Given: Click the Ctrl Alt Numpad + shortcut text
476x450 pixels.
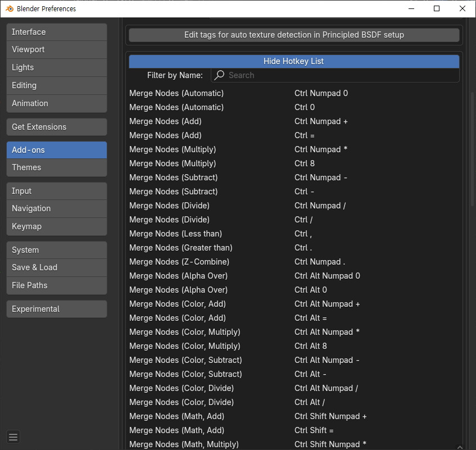Looking at the screenshot, I should pyautogui.click(x=327, y=304).
